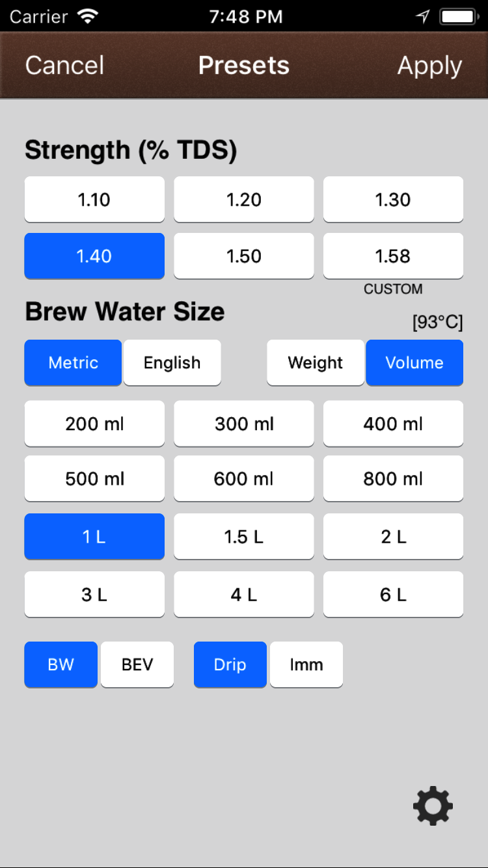Open settings with the gear icon
The height and width of the screenshot is (868, 488).
433,807
